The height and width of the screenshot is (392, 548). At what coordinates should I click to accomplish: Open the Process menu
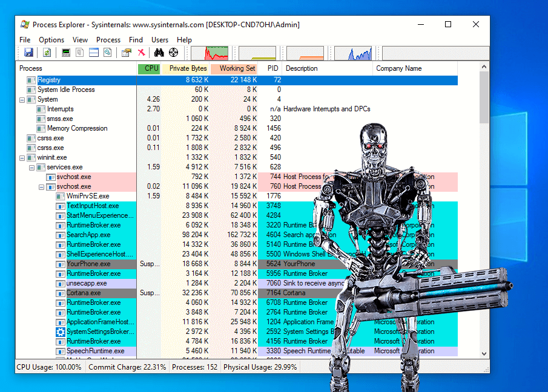108,40
